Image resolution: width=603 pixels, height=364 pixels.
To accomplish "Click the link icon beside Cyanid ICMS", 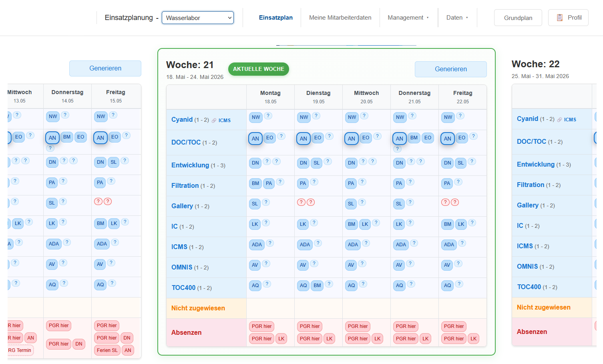I will 214,121.
